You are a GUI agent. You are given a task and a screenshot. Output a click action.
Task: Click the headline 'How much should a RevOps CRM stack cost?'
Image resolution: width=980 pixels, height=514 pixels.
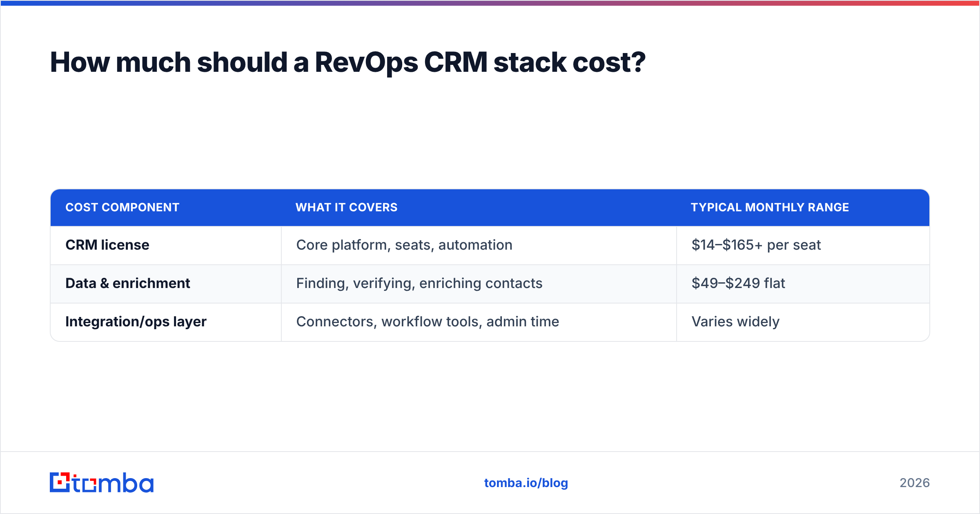(x=348, y=62)
